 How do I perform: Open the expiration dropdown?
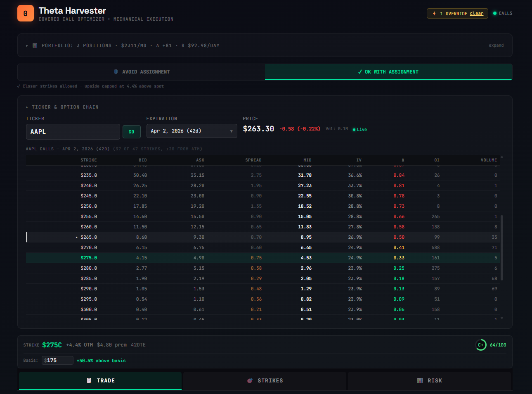pyautogui.click(x=191, y=131)
